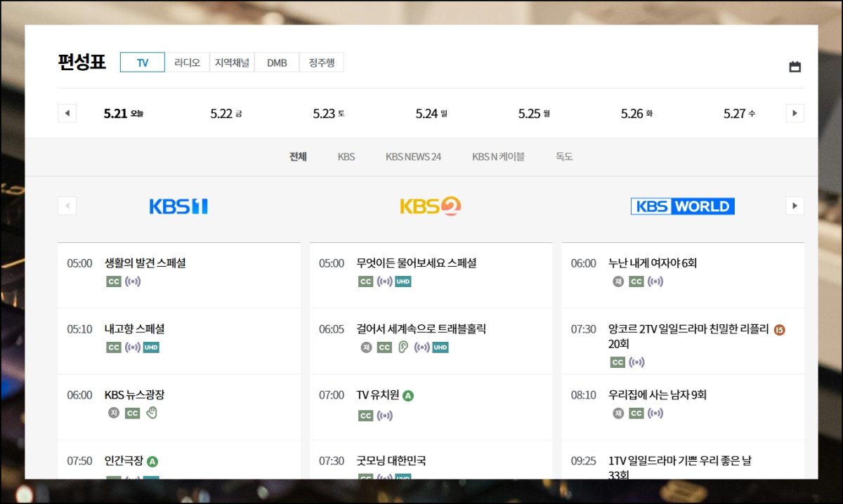Open program 생활의 발견 스페셜
The image size is (843, 504).
pos(145,263)
